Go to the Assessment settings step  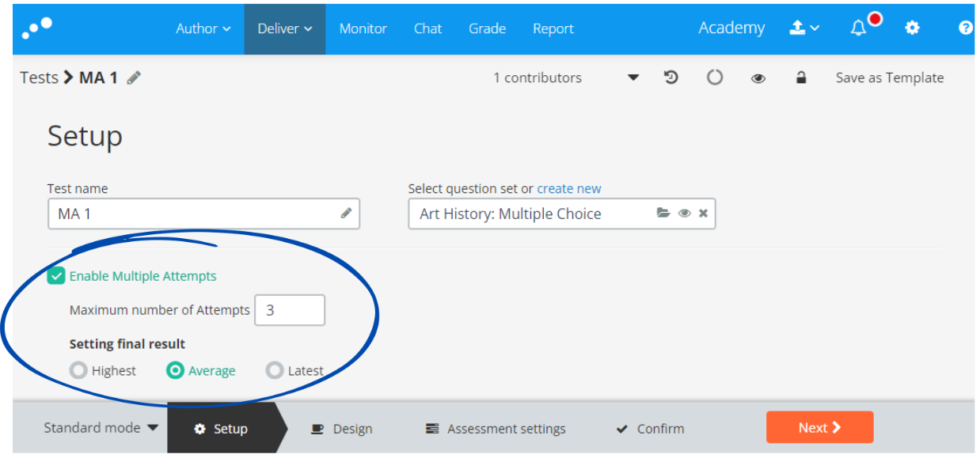(496, 429)
